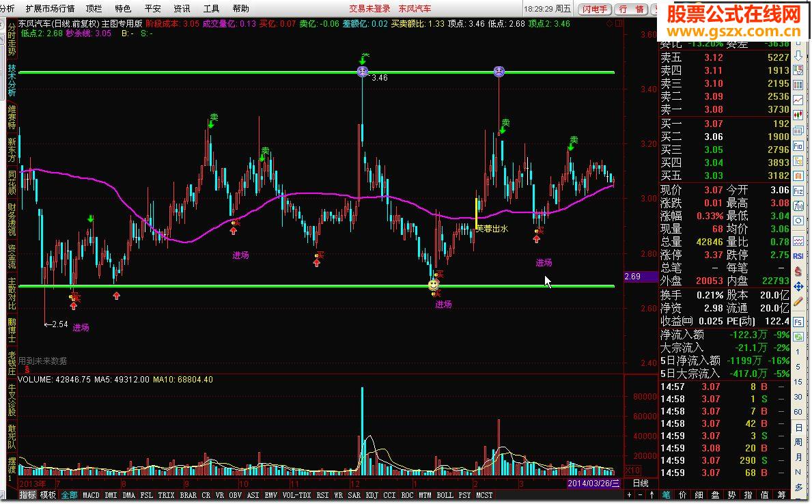Select the 周 weekly period button

pos(798,443)
